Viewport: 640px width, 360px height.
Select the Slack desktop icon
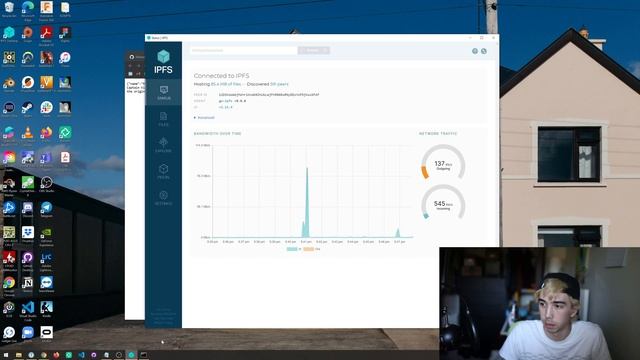coord(46,109)
